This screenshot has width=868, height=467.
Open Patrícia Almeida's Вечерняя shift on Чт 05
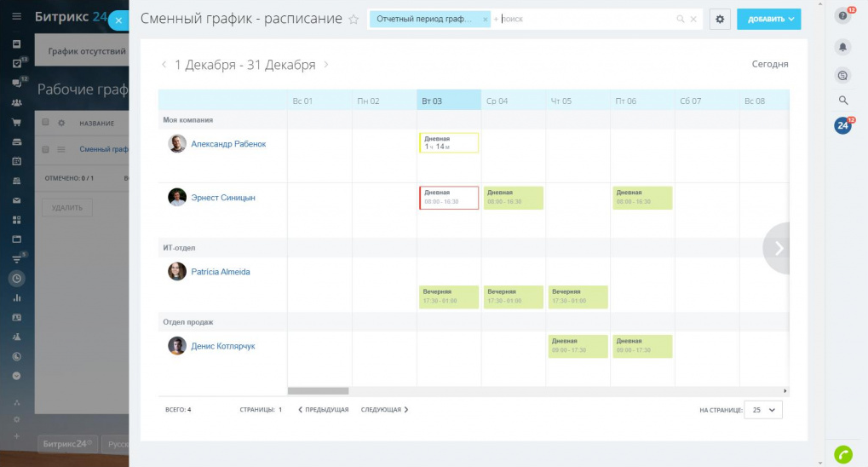pyautogui.click(x=578, y=297)
